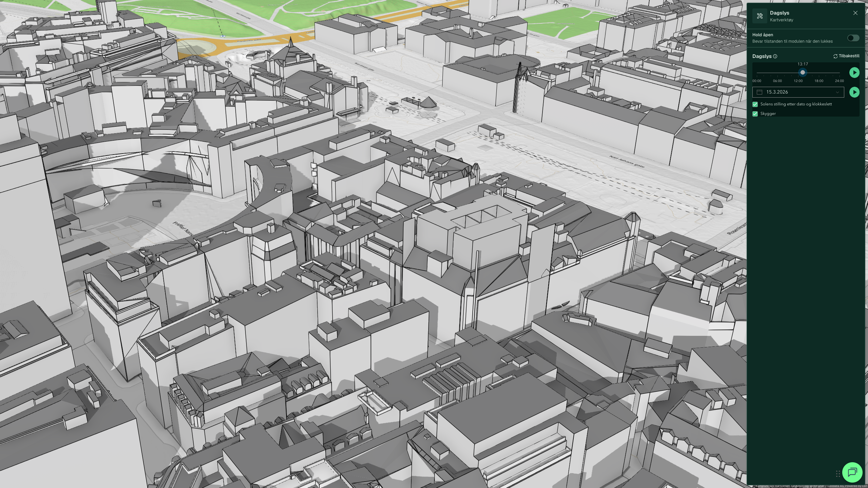The height and width of the screenshot is (488, 868).
Task: Click the 00:00 tick label on slider
Action: (757, 81)
